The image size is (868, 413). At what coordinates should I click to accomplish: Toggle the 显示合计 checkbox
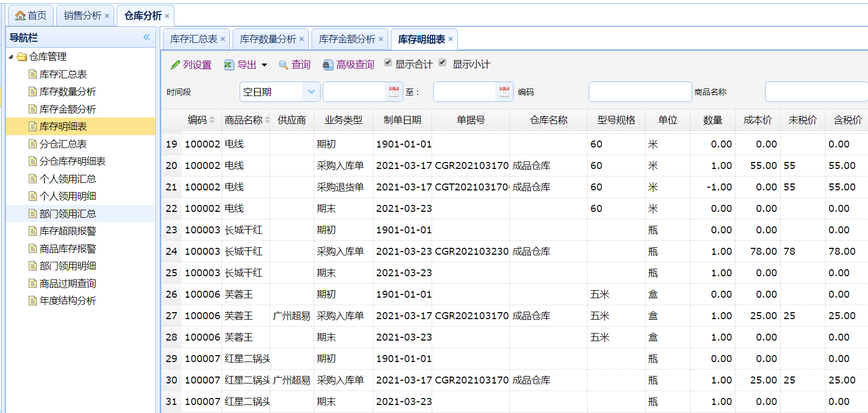388,63
